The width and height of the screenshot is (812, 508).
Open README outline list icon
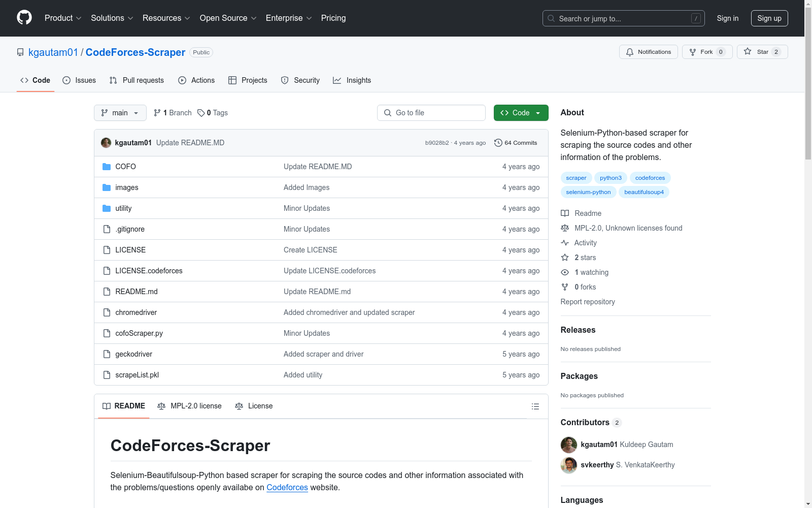[535, 406]
